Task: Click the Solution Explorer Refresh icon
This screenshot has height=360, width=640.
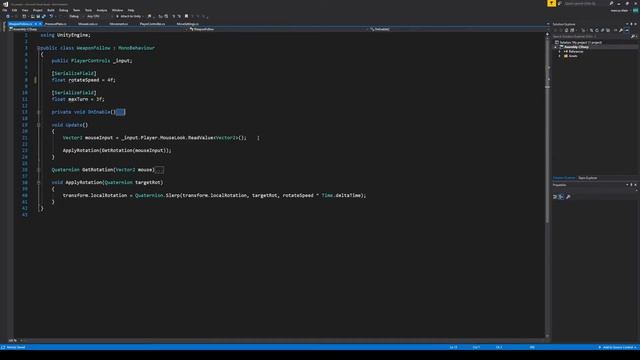Action: click(x=597, y=30)
